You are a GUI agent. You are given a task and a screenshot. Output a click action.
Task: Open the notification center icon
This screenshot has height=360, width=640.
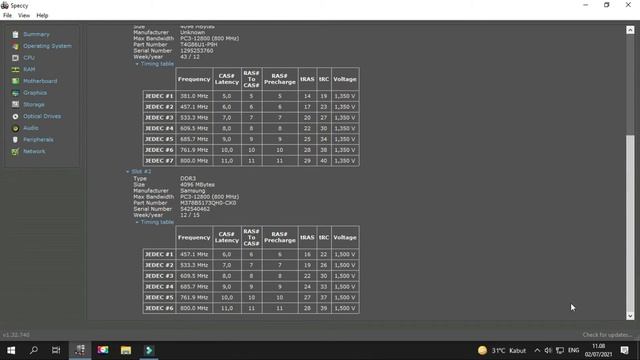pyautogui.click(x=624, y=350)
